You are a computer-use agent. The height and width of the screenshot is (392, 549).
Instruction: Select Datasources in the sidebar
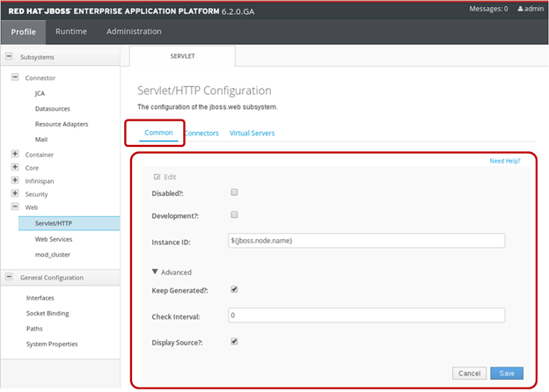pos(52,108)
